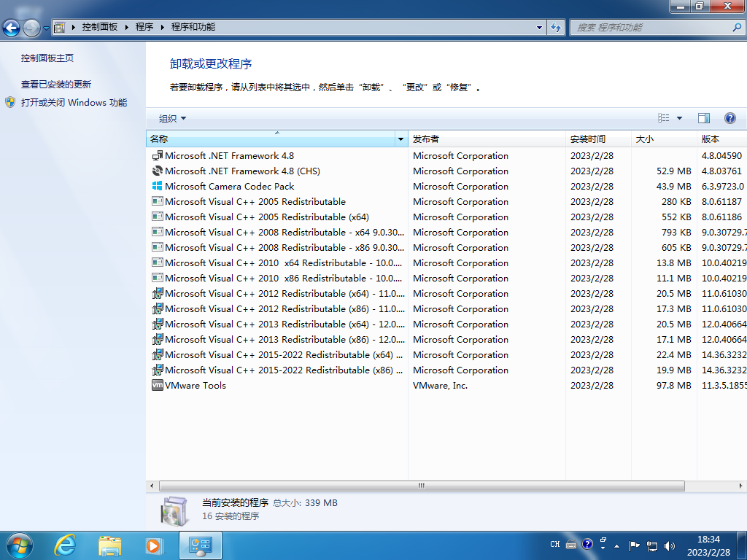Click the Visual C++ 2015-2022 (x64) installer icon
This screenshot has height=560, width=747.
pos(158,355)
